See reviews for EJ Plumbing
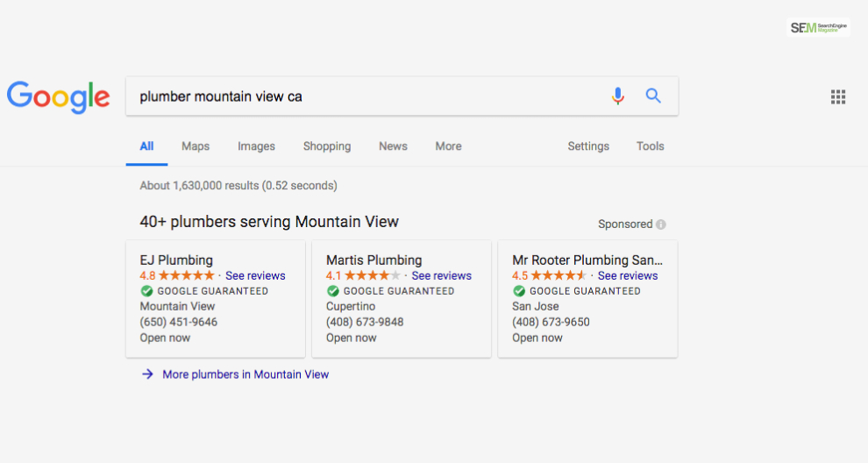 255,276
